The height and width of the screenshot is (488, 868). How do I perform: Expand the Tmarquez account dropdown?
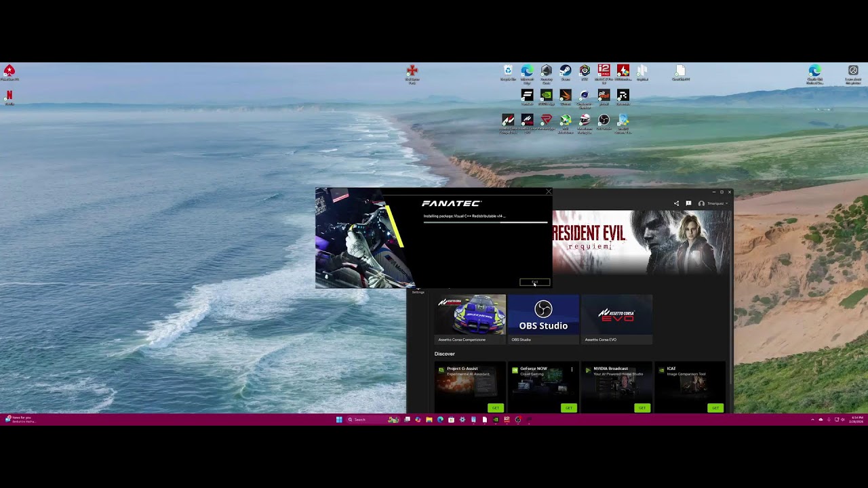(x=713, y=203)
